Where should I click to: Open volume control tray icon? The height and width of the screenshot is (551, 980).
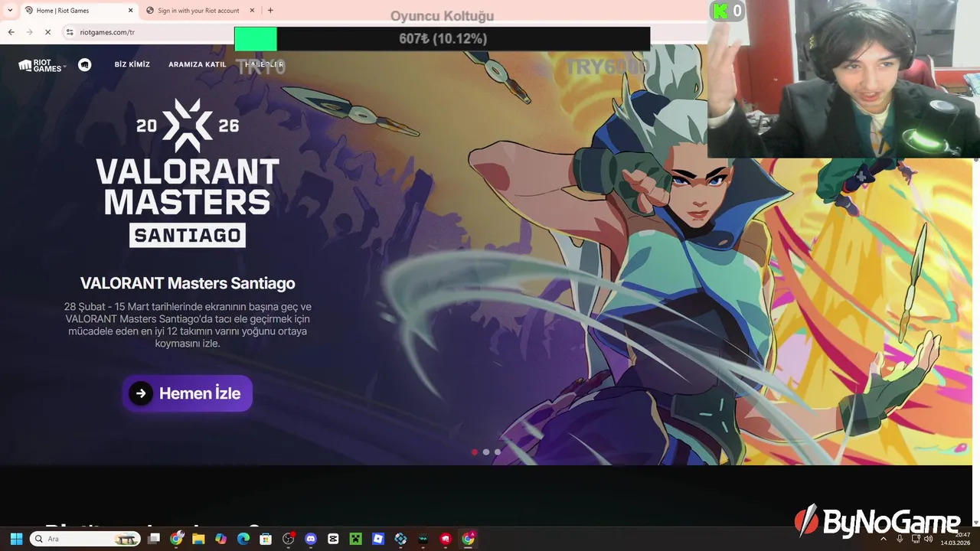(x=929, y=539)
